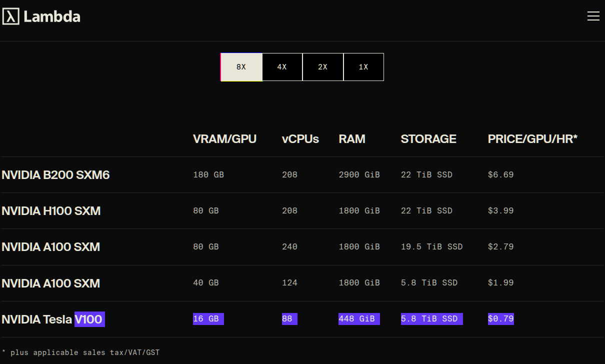This screenshot has width=605, height=364.
Task: Click the highlighted 16 GB cell
Action: [x=208, y=318]
